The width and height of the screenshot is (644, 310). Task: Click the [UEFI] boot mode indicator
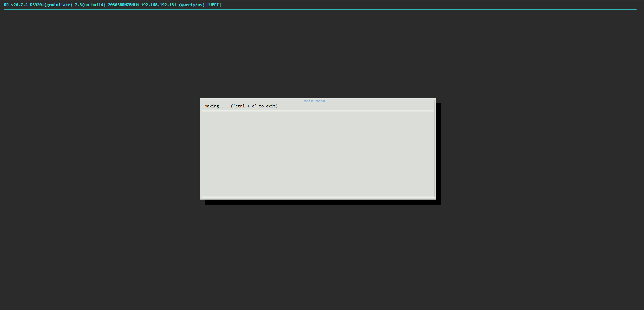click(x=214, y=5)
